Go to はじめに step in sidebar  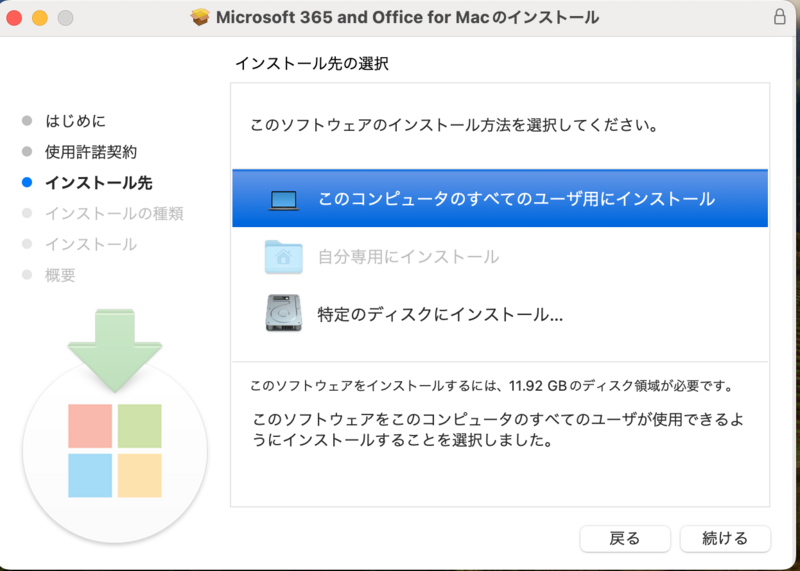[x=76, y=121]
